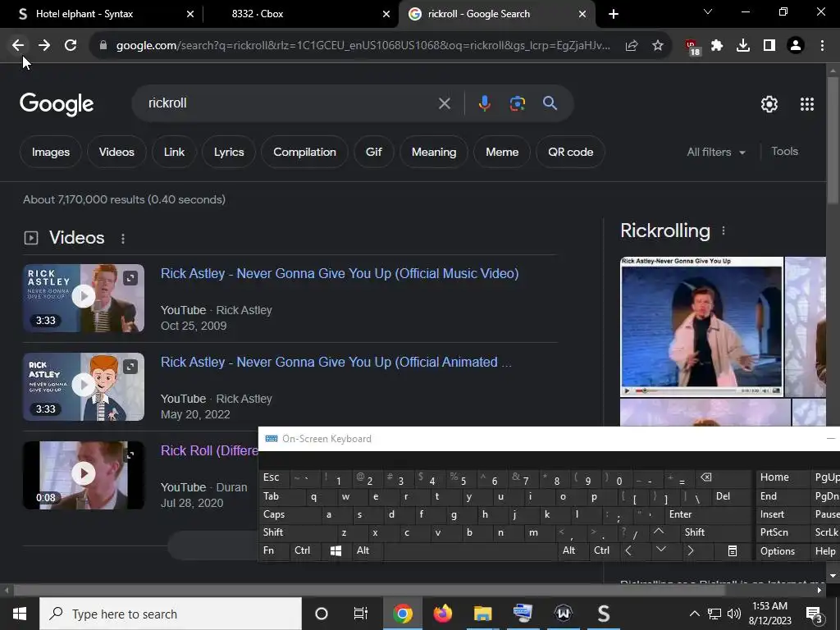Click the page horizontal scrollbar
840x630 pixels.
[370, 591]
